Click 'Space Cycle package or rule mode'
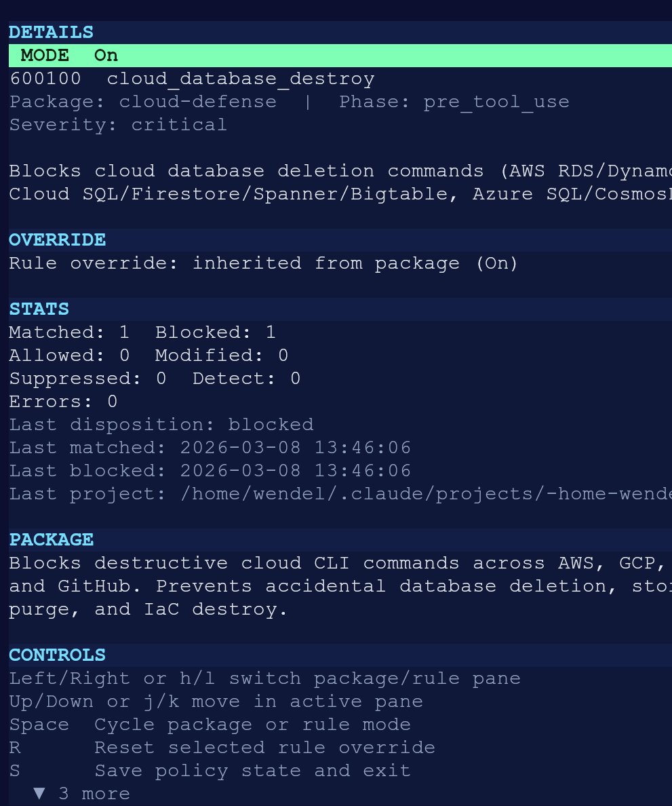Screen dimensions: 672x806 tap(210, 725)
